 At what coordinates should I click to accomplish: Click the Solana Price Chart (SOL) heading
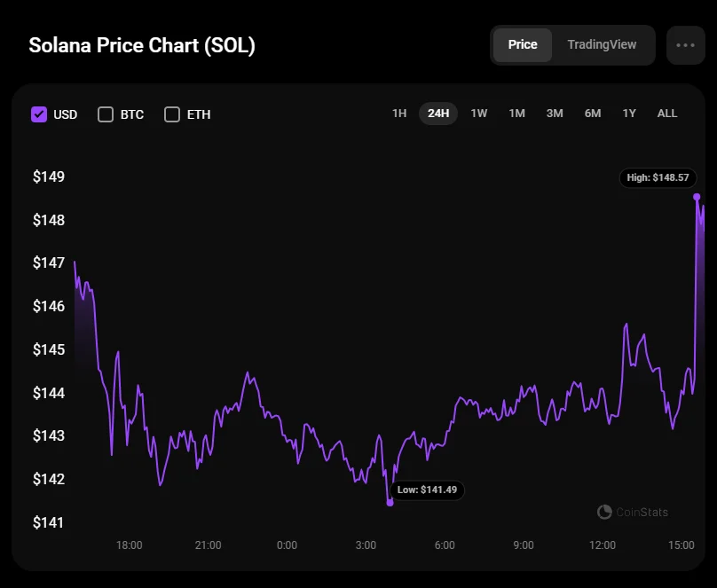click(x=142, y=46)
